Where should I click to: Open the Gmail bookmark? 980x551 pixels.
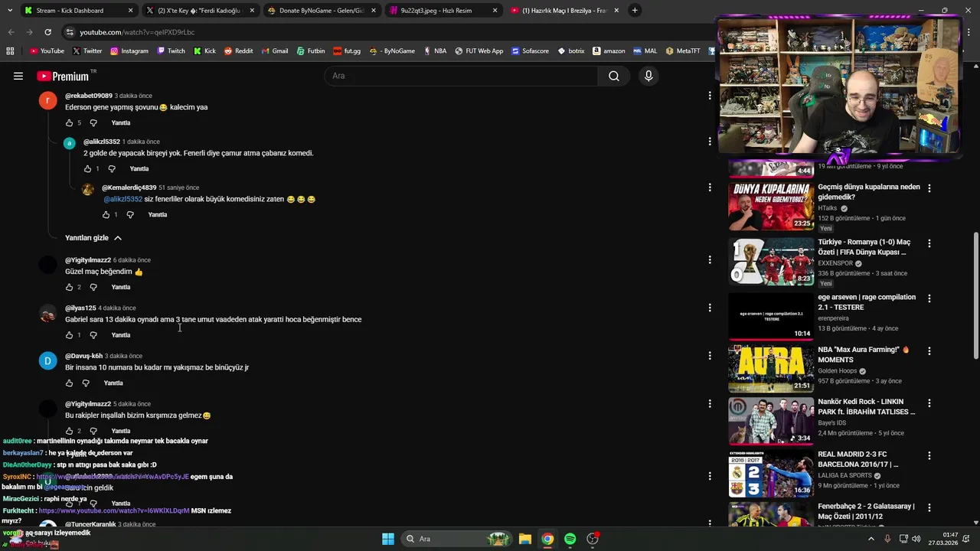click(x=274, y=51)
